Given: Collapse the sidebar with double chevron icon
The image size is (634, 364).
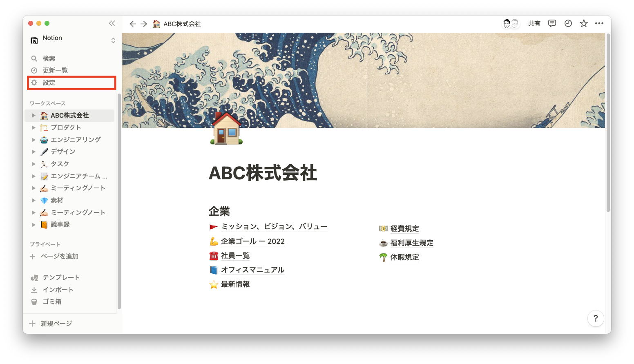Looking at the screenshot, I should coord(112,23).
